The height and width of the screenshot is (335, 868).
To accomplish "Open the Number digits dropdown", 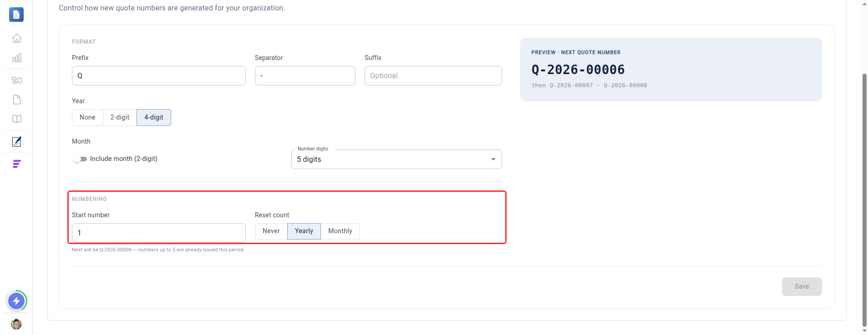I will coord(396,160).
